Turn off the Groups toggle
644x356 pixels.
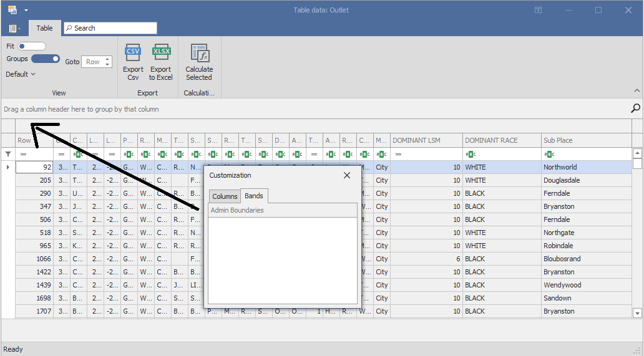coord(46,59)
